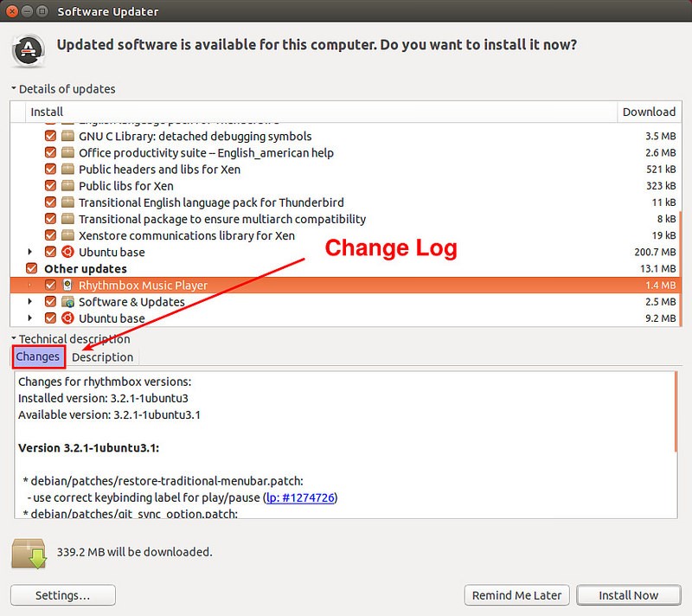Viewport: 692px width, 616px height.
Task: Uncheck Office productivity suite help update
Action: (x=50, y=152)
